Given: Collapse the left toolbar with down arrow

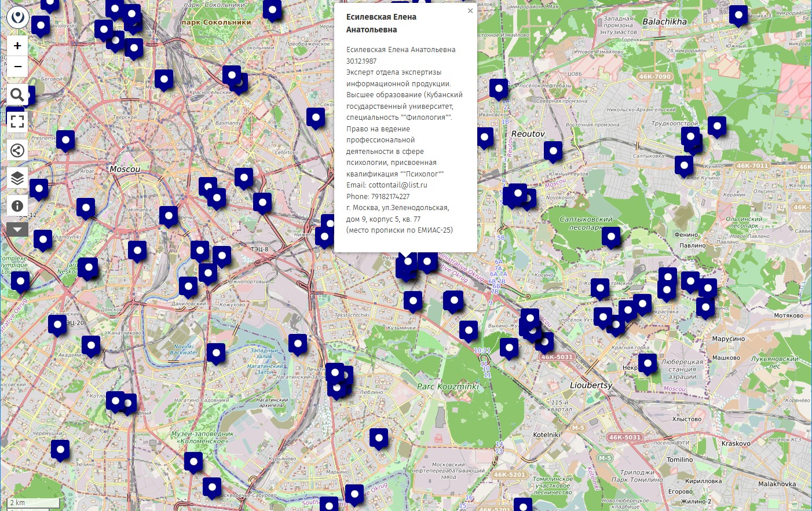Looking at the screenshot, I should [x=17, y=230].
